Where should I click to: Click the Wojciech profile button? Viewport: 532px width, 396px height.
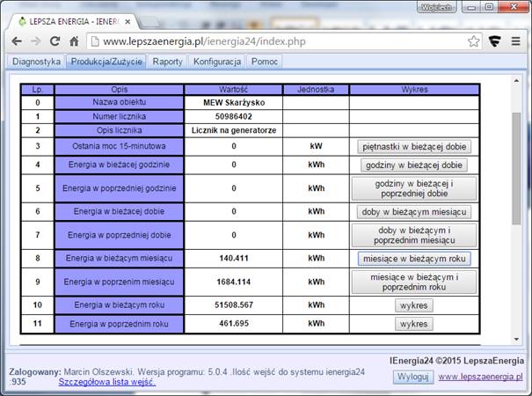pyautogui.click(x=436, y=7)
